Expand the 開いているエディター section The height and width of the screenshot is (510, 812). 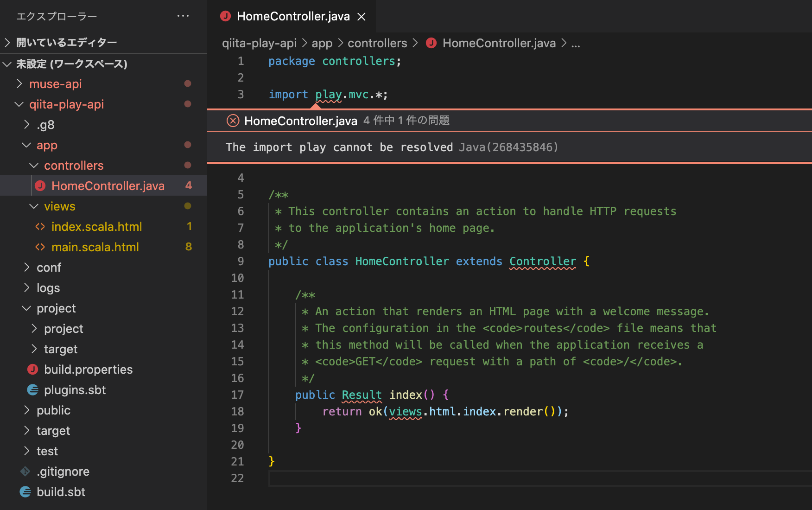pos(7,43)
